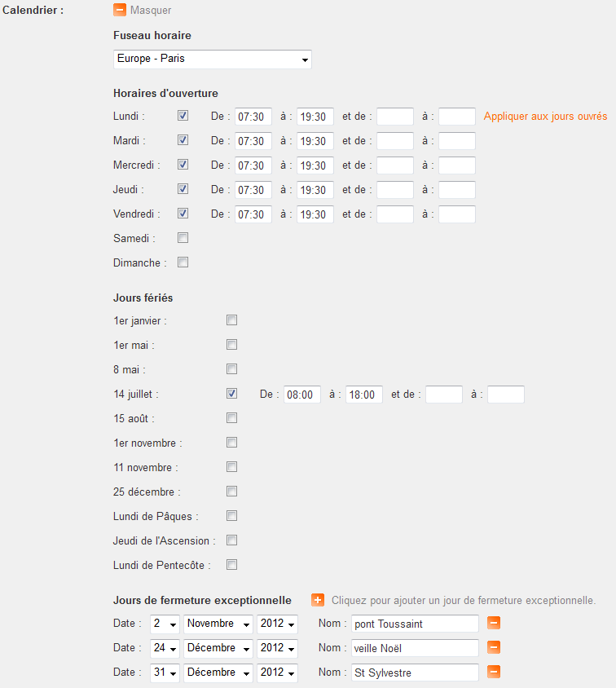Click the Mardi start time field
The height and width of the screenshot is (688, 616).
click(253, 141)
